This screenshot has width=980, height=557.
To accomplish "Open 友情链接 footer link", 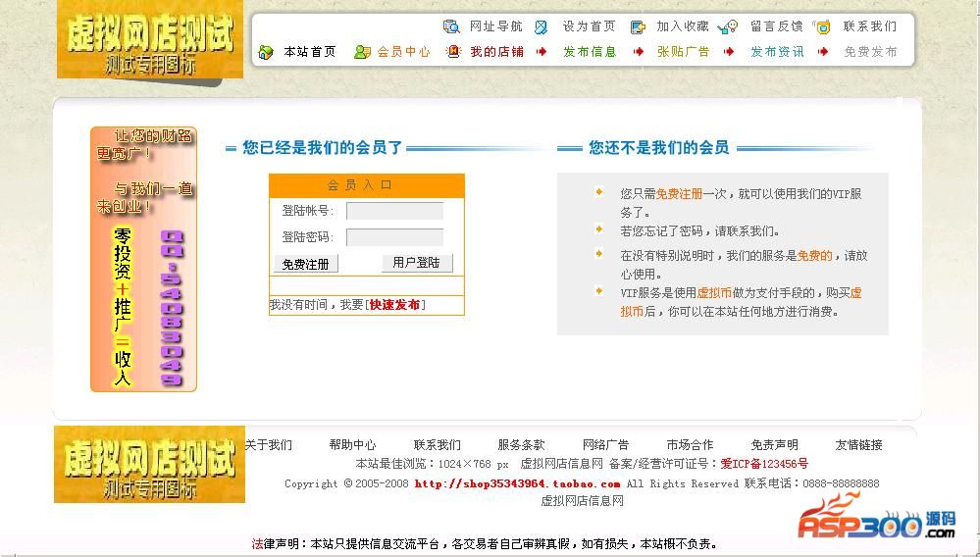I will point(858,445).
